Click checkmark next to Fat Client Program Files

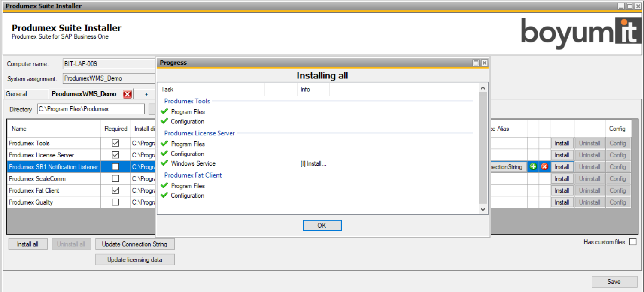pos(164,186)
